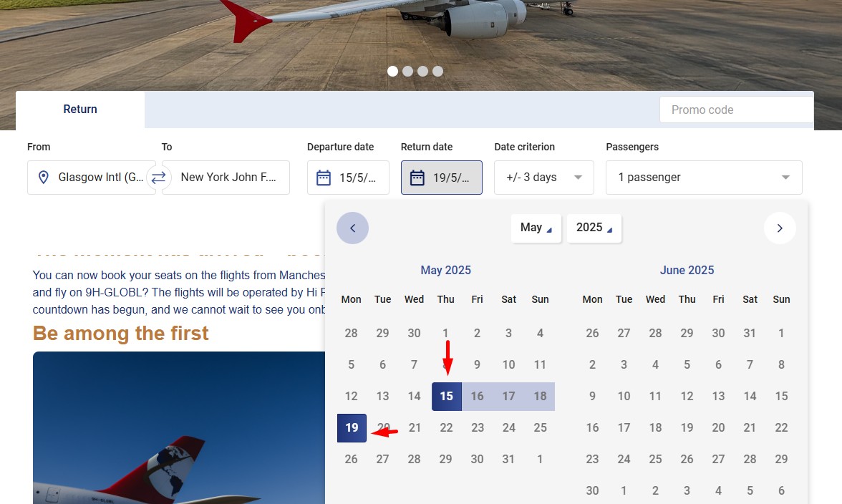This screenshot has height=504, width=842.
Task: Select the first carousel dot indicator
Action: pos(392,71)
